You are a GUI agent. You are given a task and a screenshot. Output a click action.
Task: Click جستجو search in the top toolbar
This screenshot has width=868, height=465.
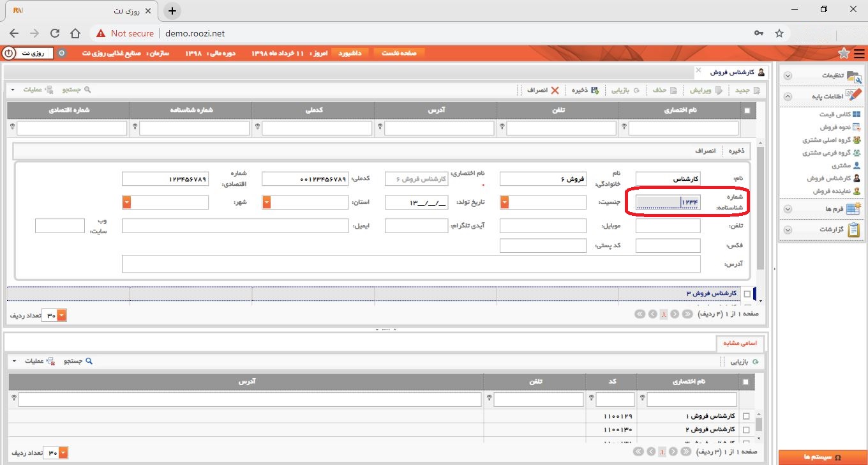[x=75, y=90]
